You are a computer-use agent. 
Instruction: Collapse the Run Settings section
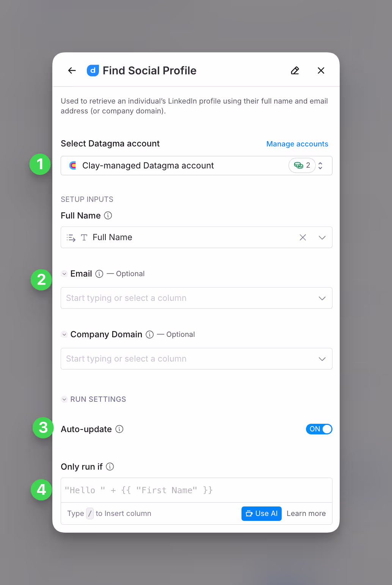point(64,399)
